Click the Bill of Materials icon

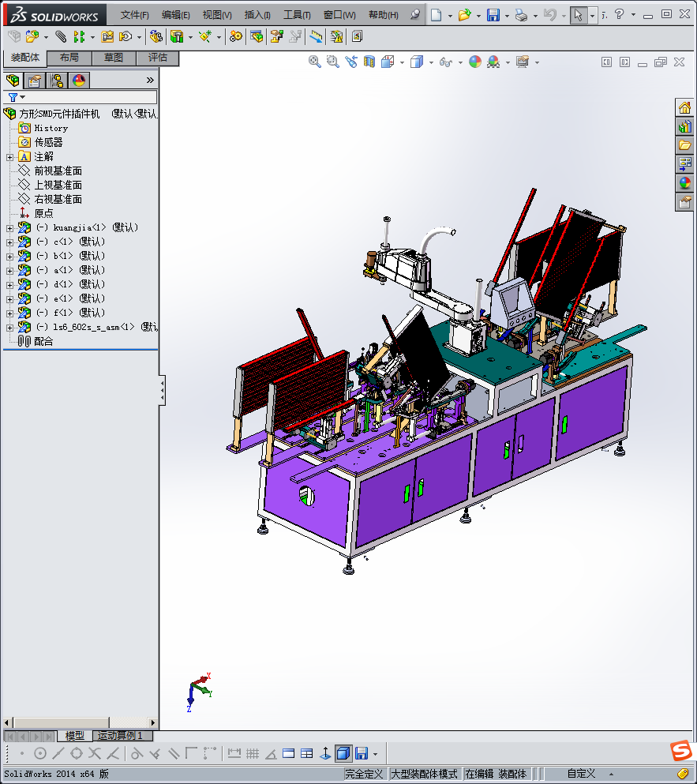click(257, 36)
